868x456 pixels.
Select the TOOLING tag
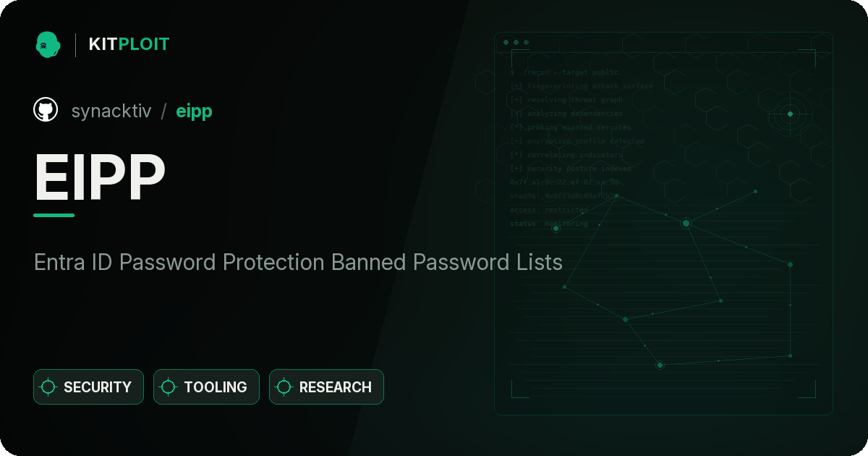206,387
